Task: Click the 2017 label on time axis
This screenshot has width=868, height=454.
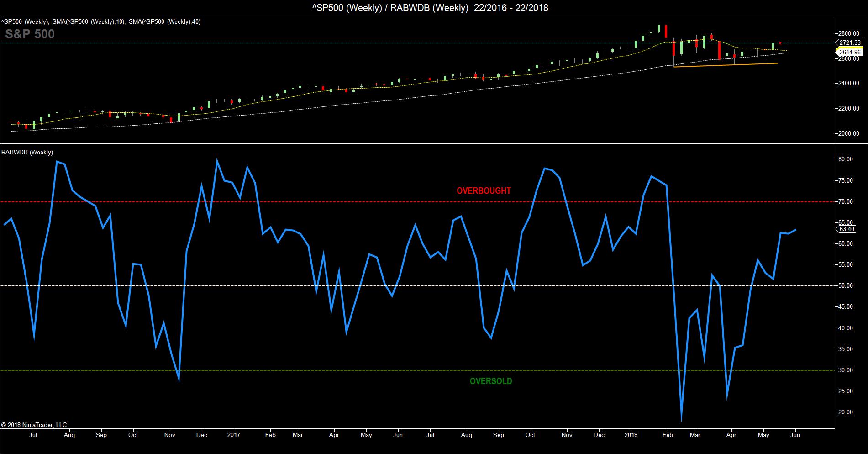Action: click(234, 435)
